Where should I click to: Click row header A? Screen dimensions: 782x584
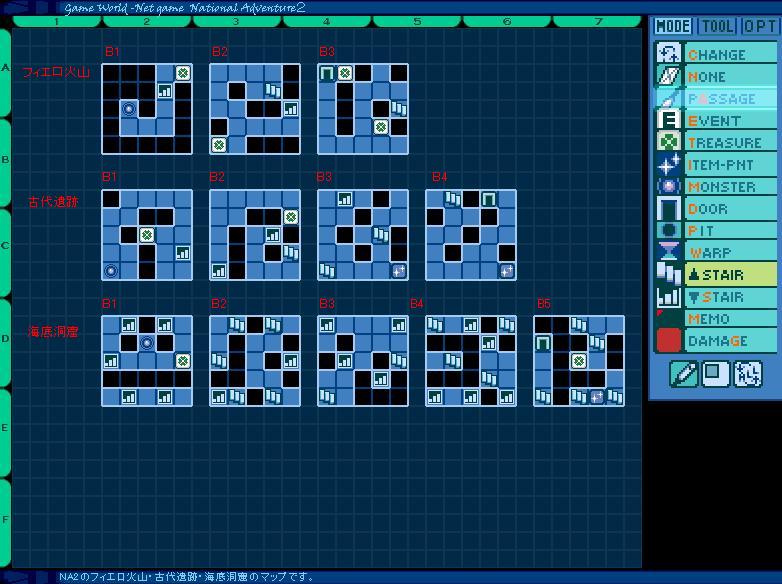(5, 72)
